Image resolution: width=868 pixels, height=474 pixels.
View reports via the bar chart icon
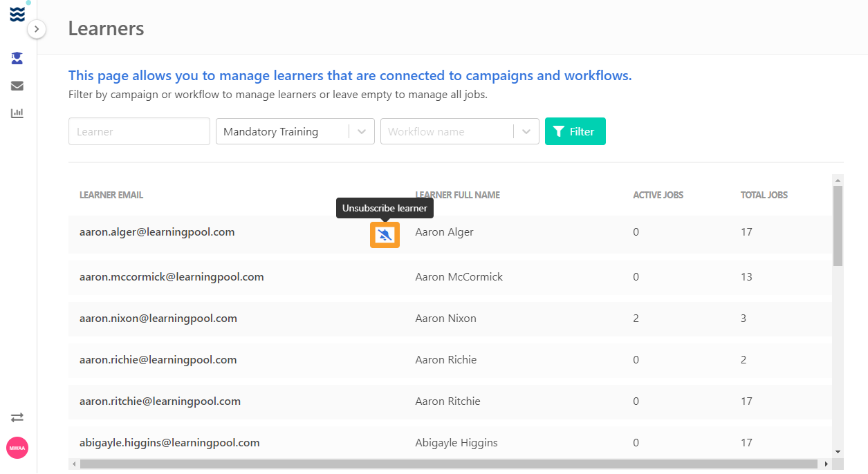(x=17, y=112)
